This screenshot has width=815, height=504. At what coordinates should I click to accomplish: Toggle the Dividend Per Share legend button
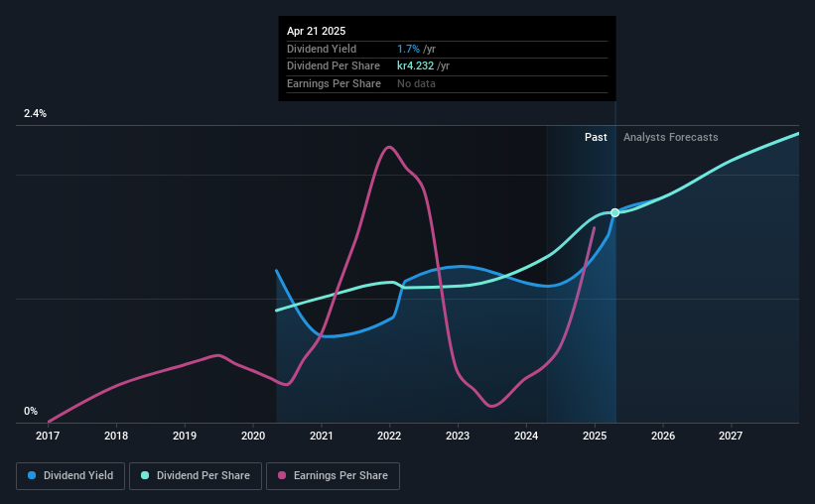pyautogui.click(x=196, y=476)
